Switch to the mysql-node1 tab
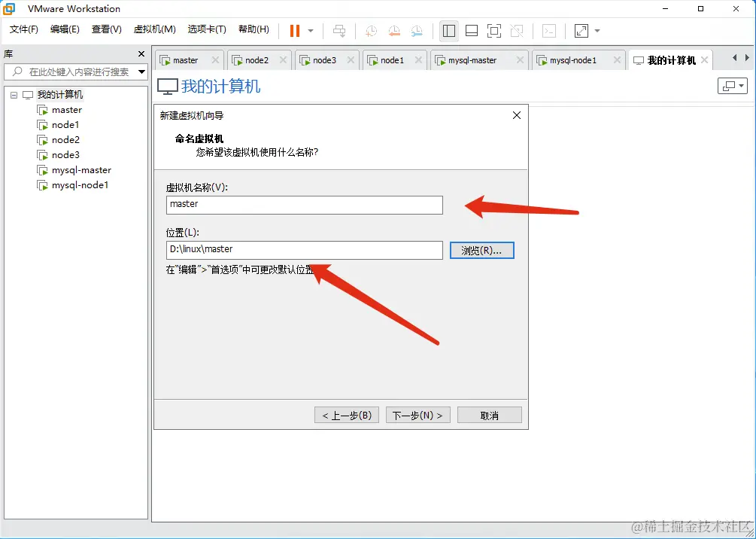This screenshot has height=539, width=756. point(572,60)
